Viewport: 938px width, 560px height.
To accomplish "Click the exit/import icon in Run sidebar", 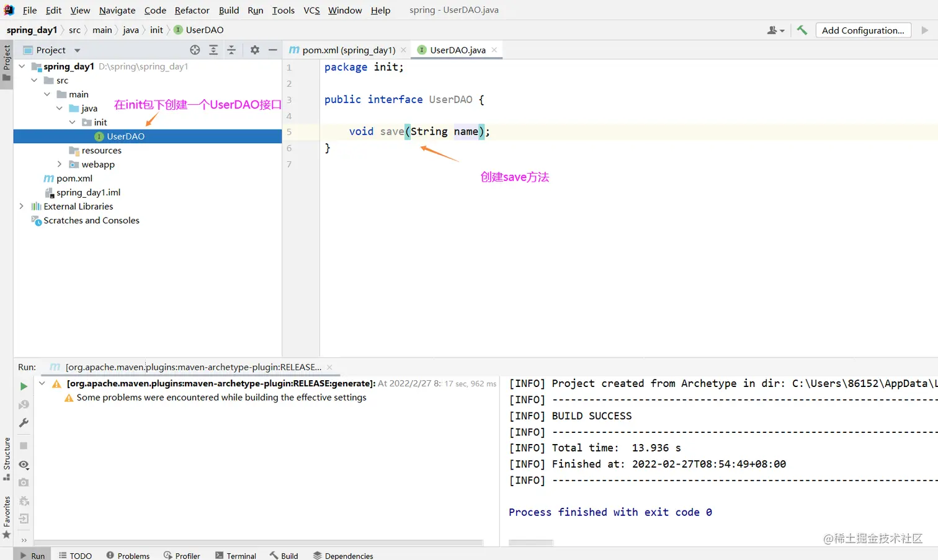I will point(24,519).
